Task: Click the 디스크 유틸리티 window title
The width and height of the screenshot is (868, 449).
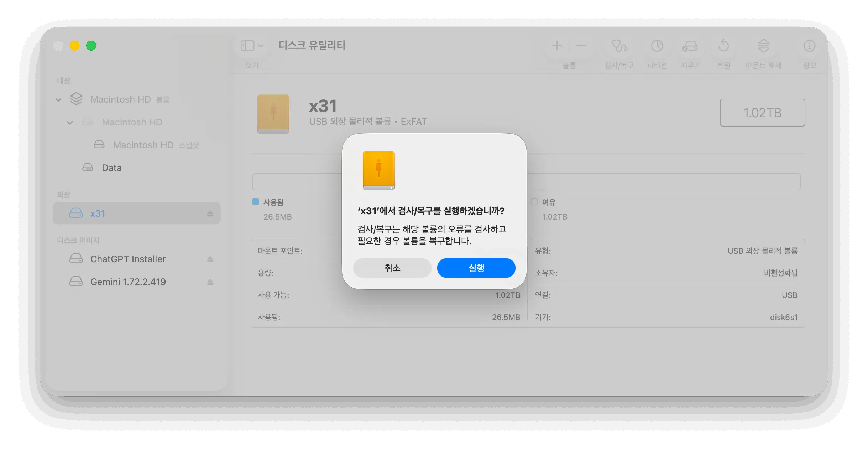Action: [312, 45]
